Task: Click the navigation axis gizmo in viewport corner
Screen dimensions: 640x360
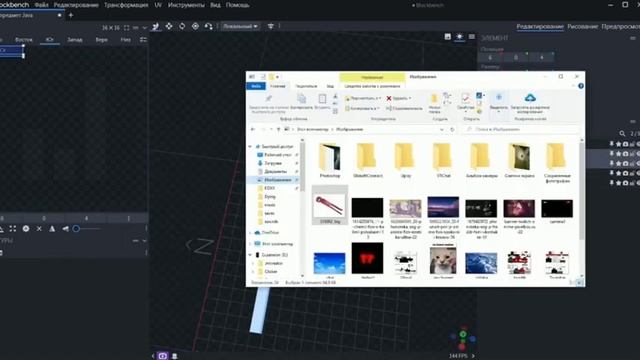Action: click(462, 338)
